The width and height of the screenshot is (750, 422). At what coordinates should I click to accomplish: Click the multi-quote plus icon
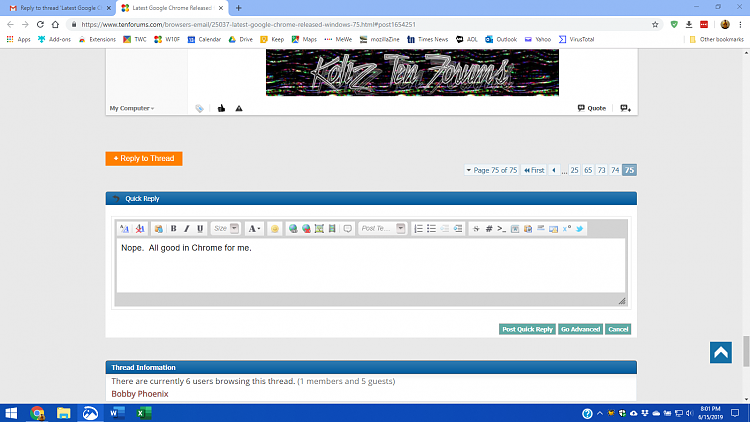click(x=626, y=108)
